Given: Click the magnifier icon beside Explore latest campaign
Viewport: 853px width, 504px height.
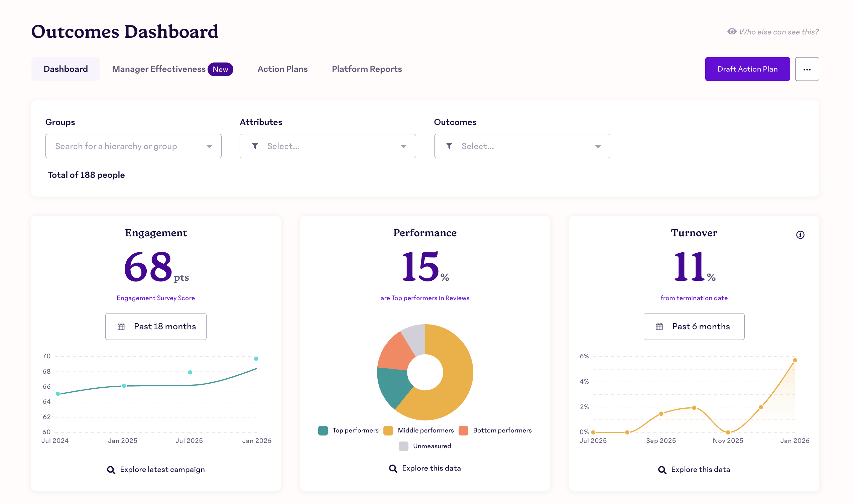Looking at the screenshot, I should 111,470.
